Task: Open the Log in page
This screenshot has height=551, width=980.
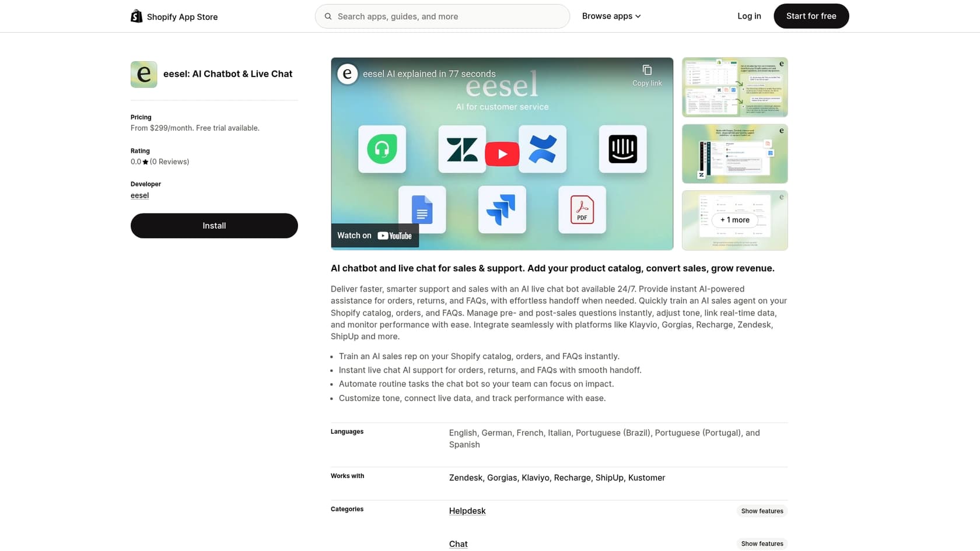Action: click(749, 16)
